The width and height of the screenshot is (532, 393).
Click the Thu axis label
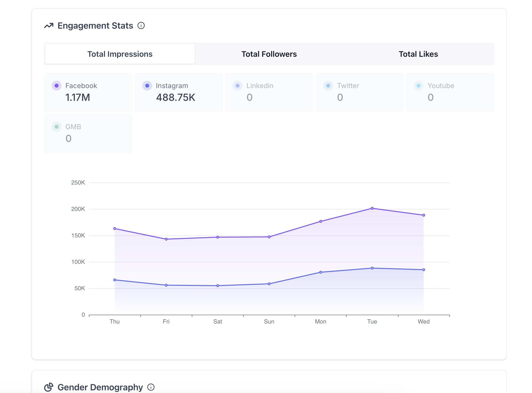pos(115,322)
